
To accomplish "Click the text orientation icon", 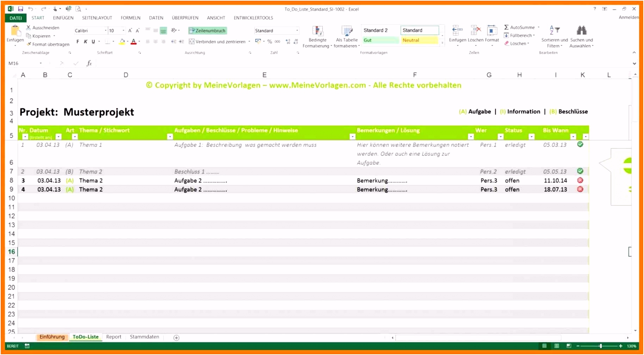I will point(174,31).
